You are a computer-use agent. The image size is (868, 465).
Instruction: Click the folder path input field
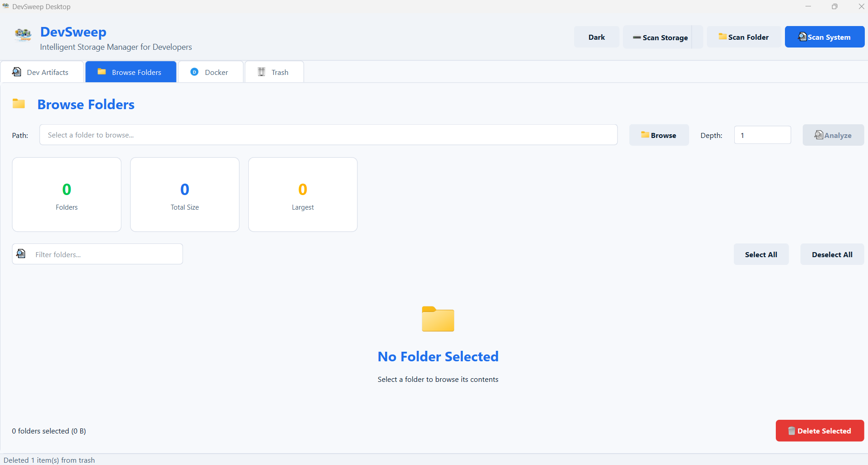pos(328,135)
